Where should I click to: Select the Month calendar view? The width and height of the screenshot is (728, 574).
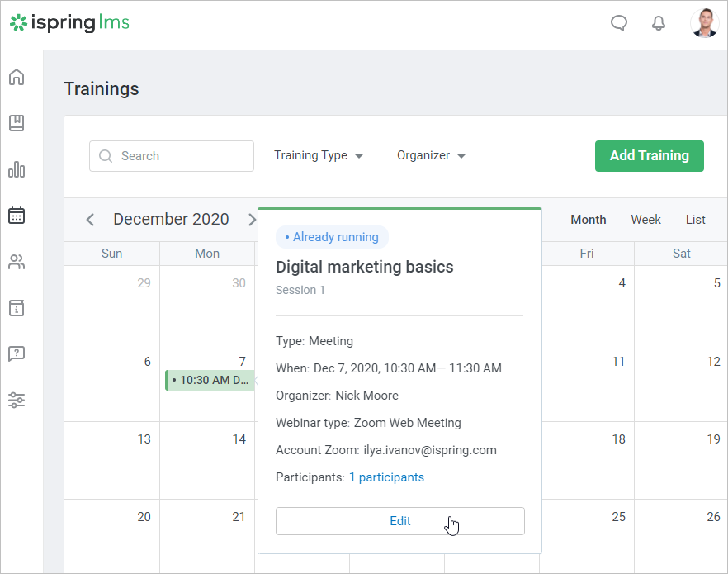click(x=588, y=220)
